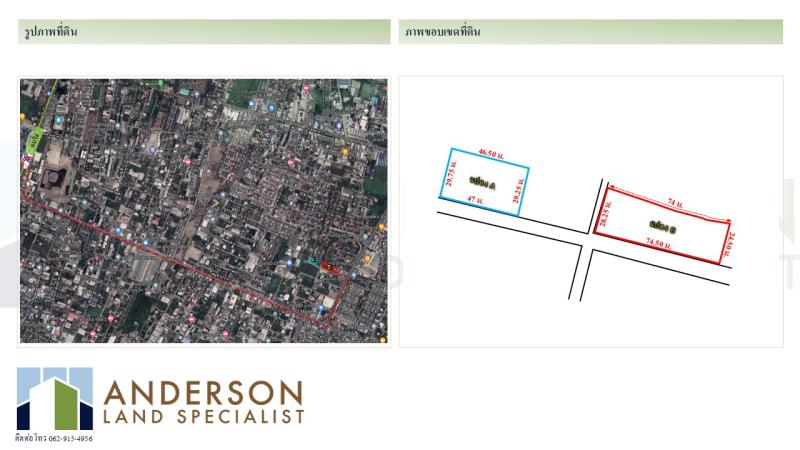The width and height of the screenshot is (800, 450).
Task: Click the 47 ม. dimension label
Action: pos(476,200)
